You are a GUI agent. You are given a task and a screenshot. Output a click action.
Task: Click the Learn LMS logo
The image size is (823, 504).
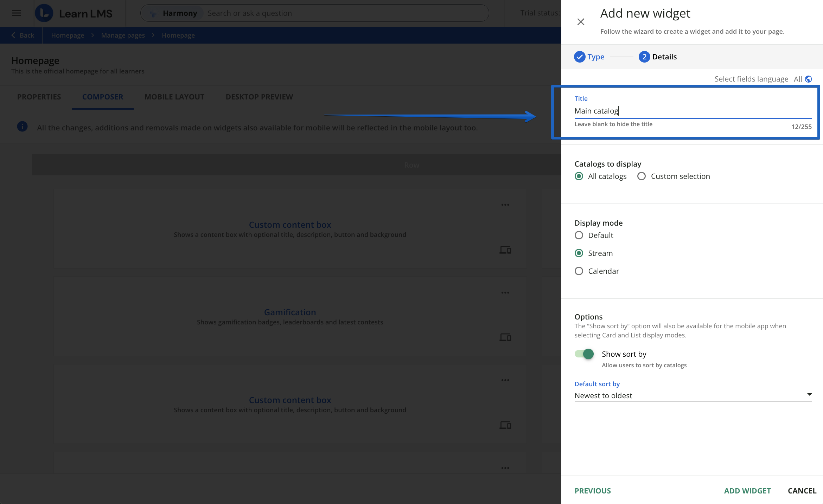(x=74, y=13)
